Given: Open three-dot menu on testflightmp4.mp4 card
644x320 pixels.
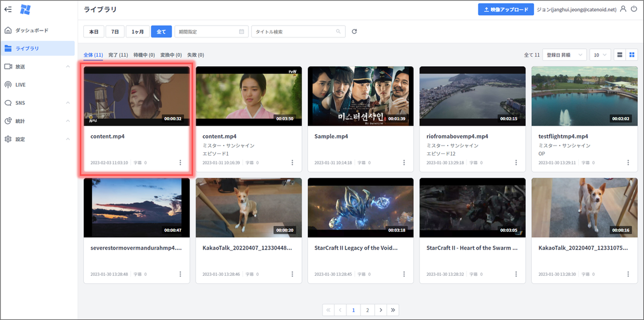Looking at the screenshot, I should tap(628, 163).
